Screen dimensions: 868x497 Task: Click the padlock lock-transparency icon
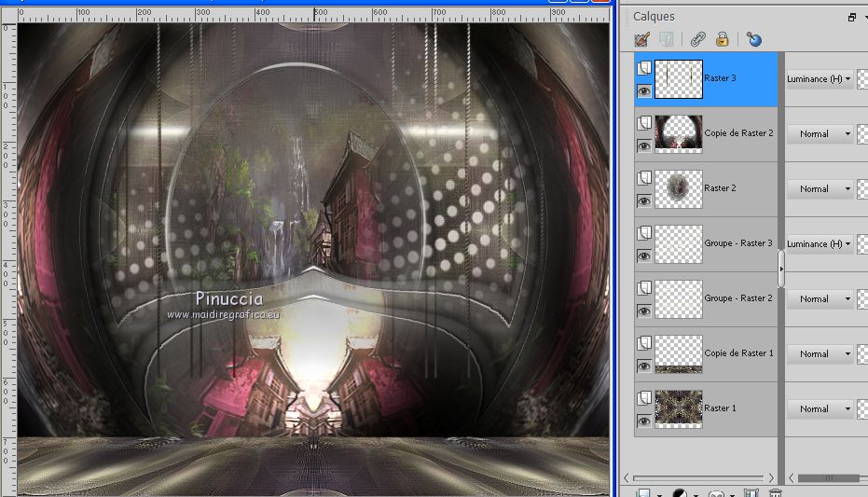[x=722, y=39]
